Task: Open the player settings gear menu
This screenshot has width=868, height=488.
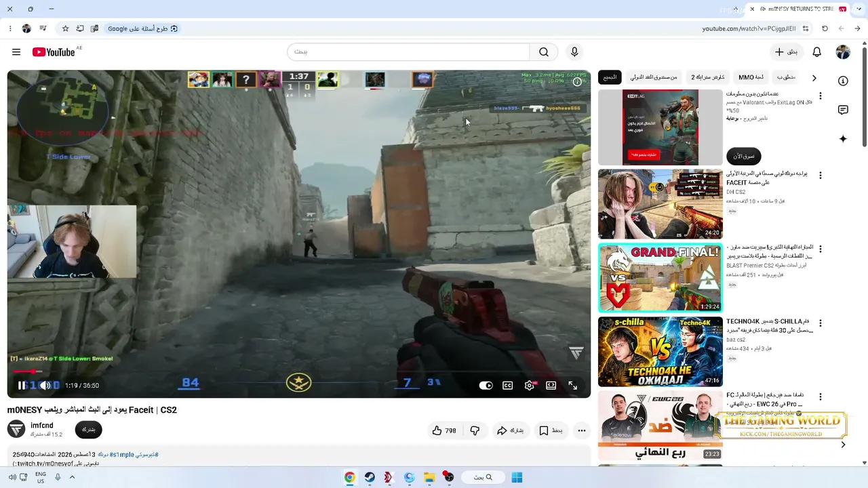Action: (x=529, y=386)
